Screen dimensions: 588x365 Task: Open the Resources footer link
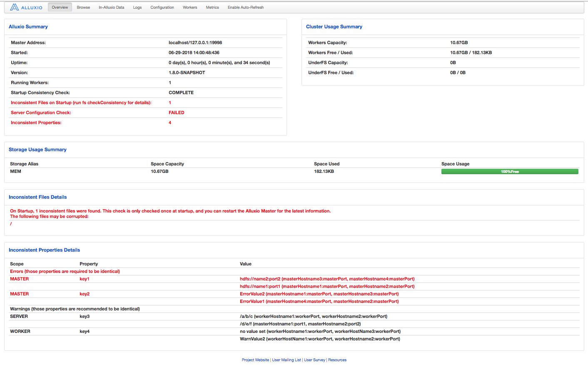point(337,360)
